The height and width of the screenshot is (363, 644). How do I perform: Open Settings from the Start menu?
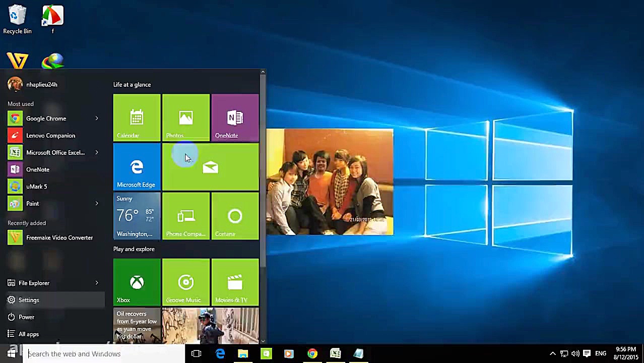[29, 300]
